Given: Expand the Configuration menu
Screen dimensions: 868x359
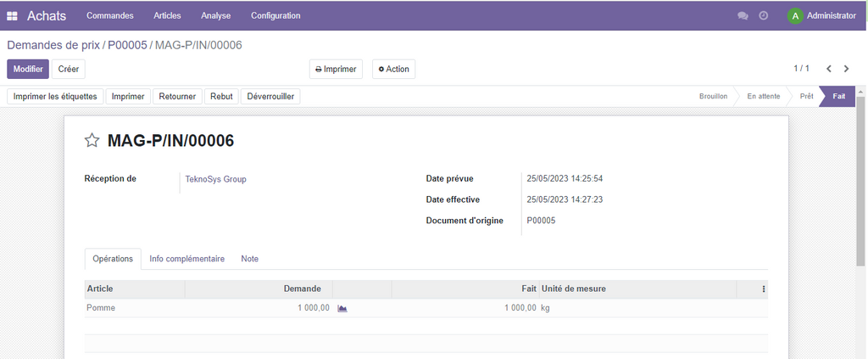Looking at the screenshot, I should click(x=275, y=15).
